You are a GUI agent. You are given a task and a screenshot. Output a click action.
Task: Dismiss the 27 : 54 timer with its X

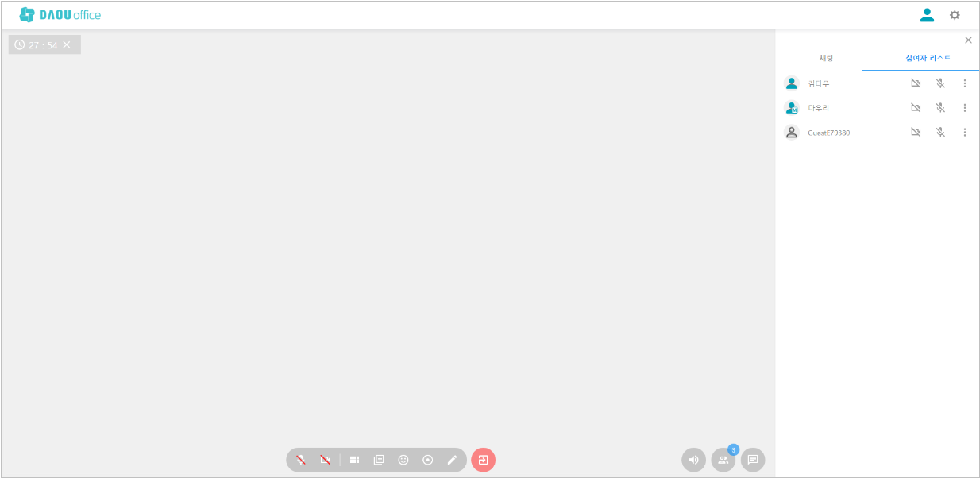67,44
